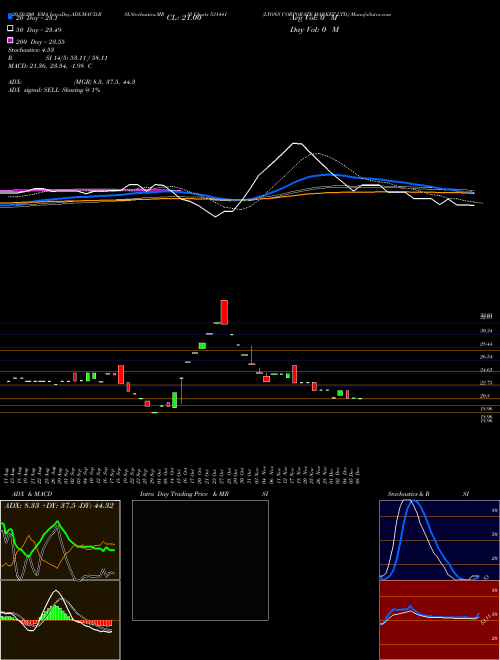Click the red RSI chart panel
Screen dimensions: 500x660
[439, 620]
